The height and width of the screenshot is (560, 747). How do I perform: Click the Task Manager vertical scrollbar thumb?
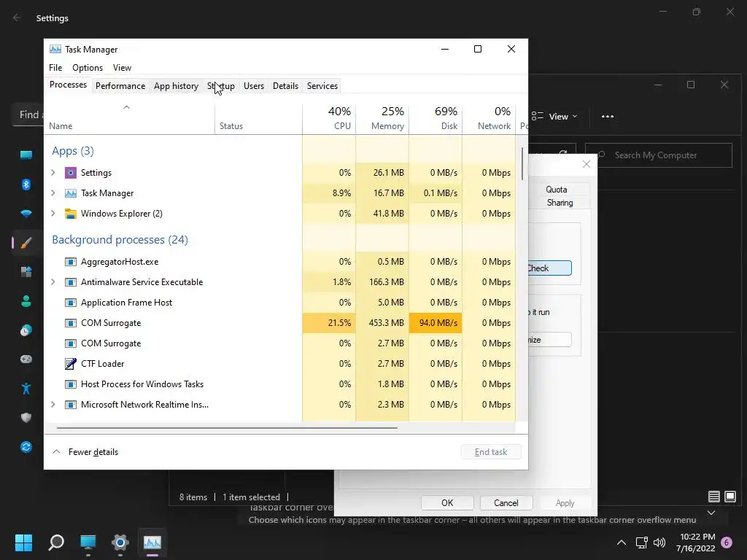[522, 164]
